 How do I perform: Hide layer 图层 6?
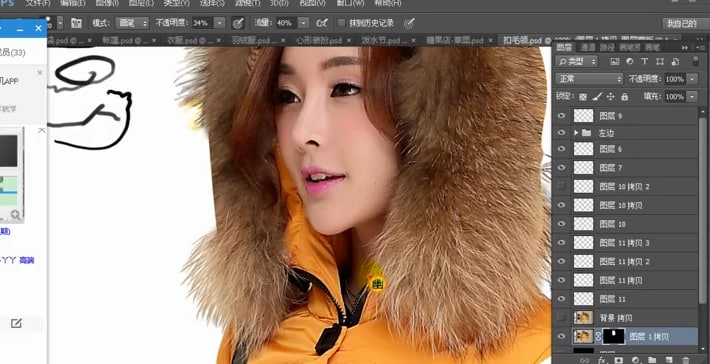coord(561,149)
